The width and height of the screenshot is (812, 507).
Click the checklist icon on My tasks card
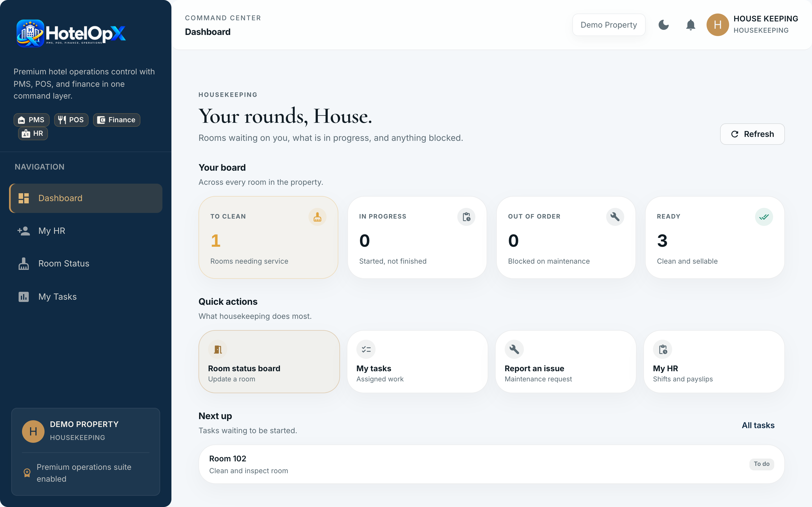click(x=366, y=349)
